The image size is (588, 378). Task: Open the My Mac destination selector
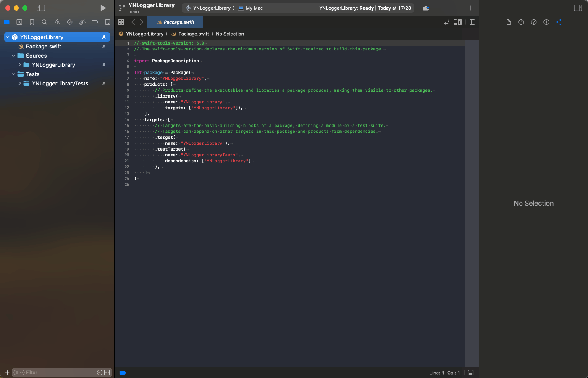pyautogui.click(x=251, y=8)
